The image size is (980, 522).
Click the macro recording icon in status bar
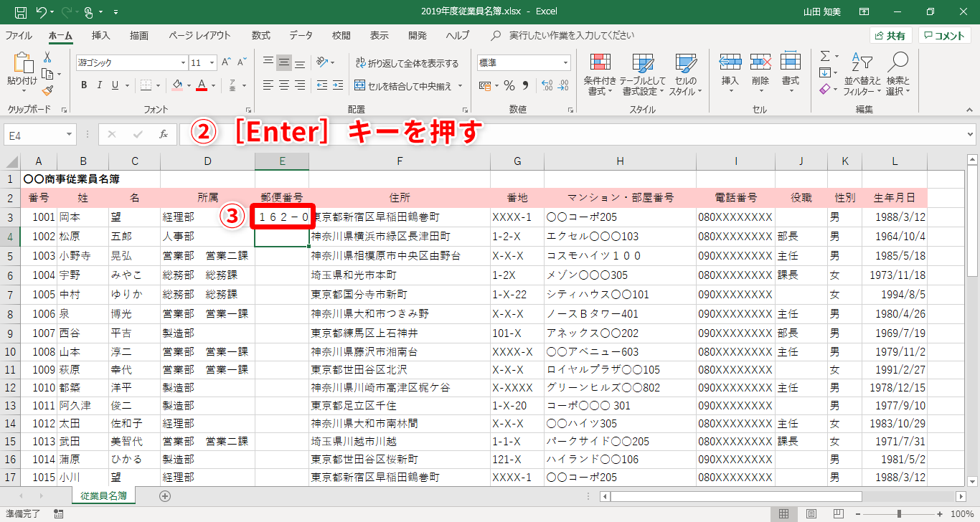click(x=58, y=513)
